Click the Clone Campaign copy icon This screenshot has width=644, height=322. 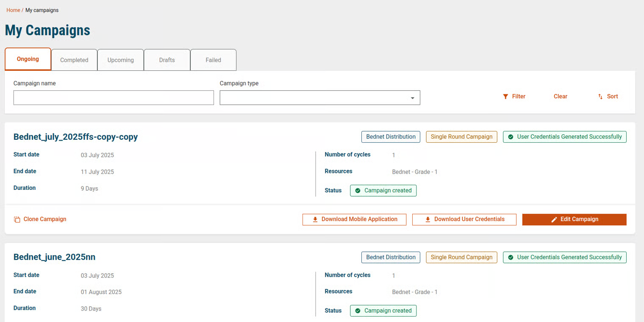tap(17, 219)
